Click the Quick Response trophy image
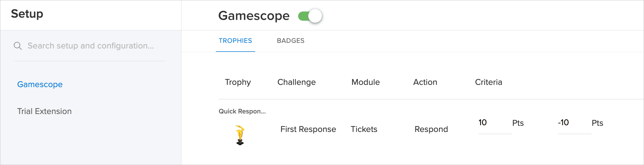 pyautogui.click(x=240, y=135)
